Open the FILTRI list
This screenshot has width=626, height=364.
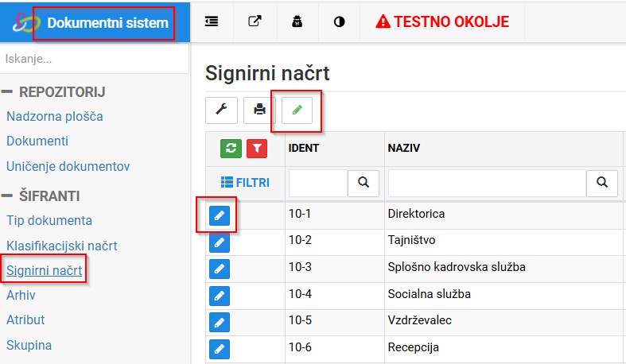pyautogui.click(x=245, y=183)
